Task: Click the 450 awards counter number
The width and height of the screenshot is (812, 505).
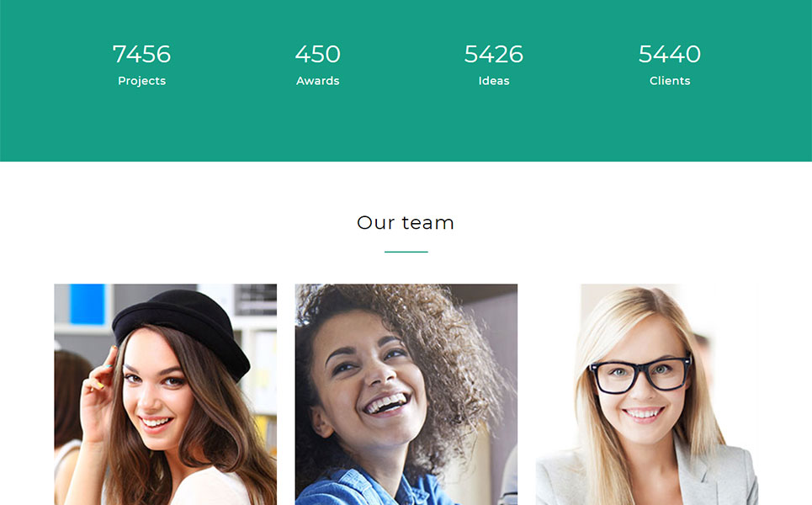Action: [317, 55]
